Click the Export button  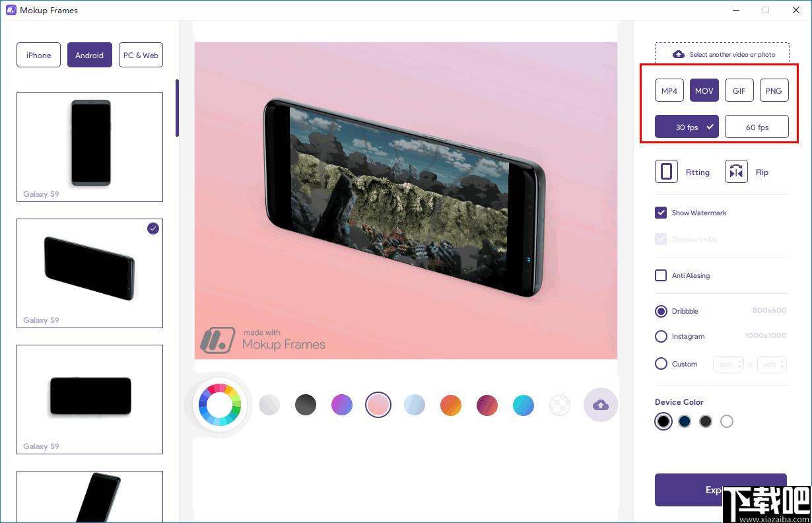pos(720,490)
